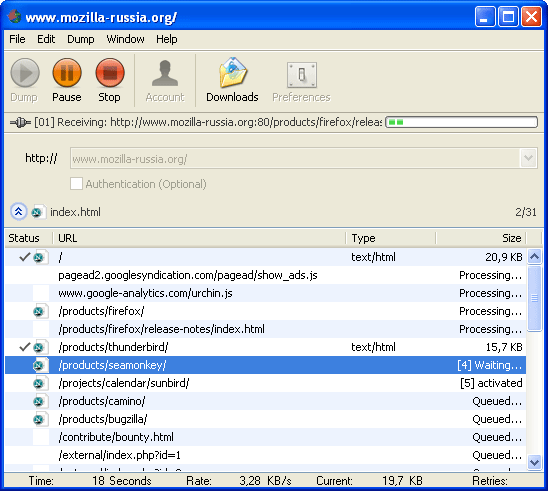Screen dimensions: 548x491
Task: Click the page icon for /products/firefox/
Action: (x=41, y=311)
